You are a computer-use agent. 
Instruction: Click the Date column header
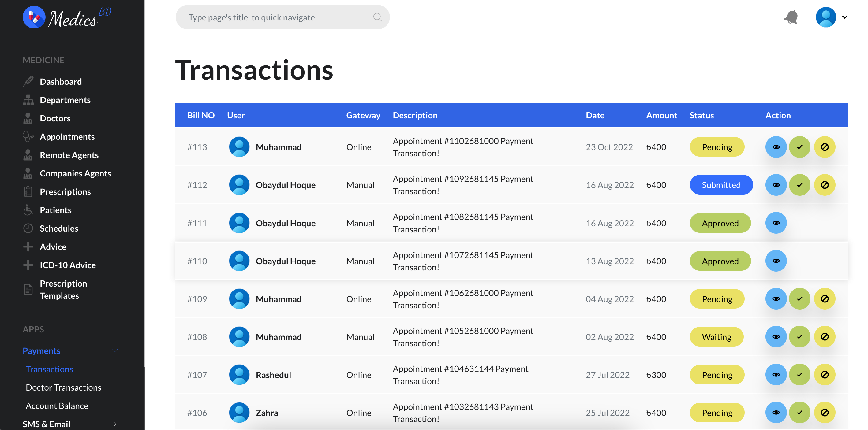point(595,115)
